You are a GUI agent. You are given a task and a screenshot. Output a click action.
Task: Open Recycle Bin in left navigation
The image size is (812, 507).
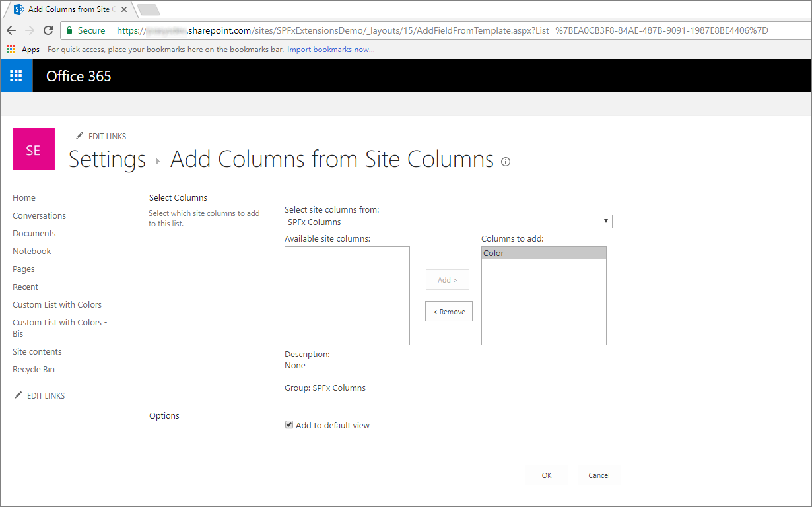click(34, 369)
